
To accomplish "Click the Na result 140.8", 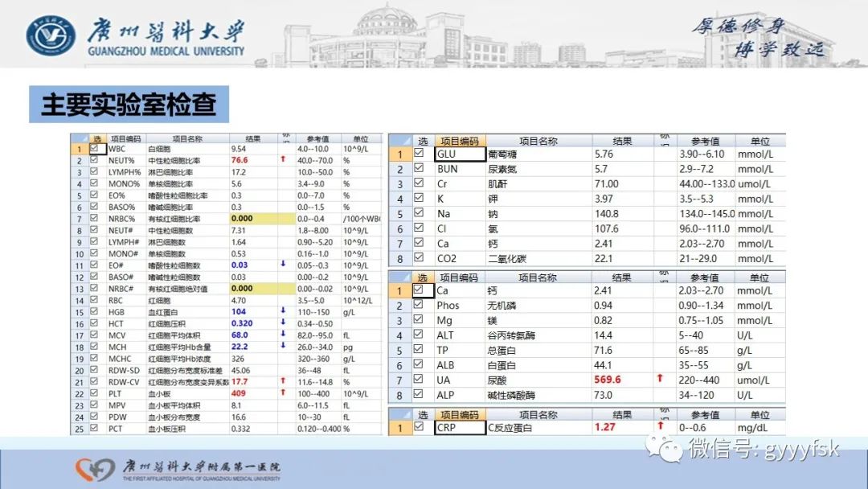I will click(x=607, y=214).
